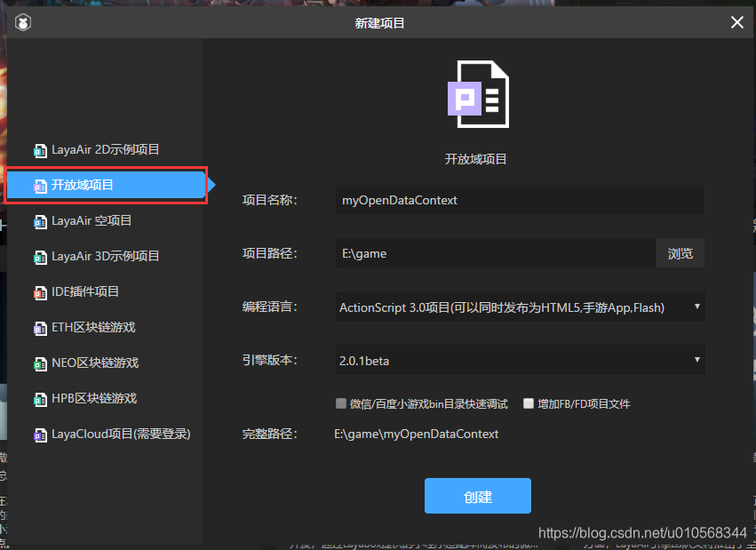The height and width of the screenshot is (550, 756).
Task: Click the icon beside 开放域项目 entry
Action: [x=40, y=186]
